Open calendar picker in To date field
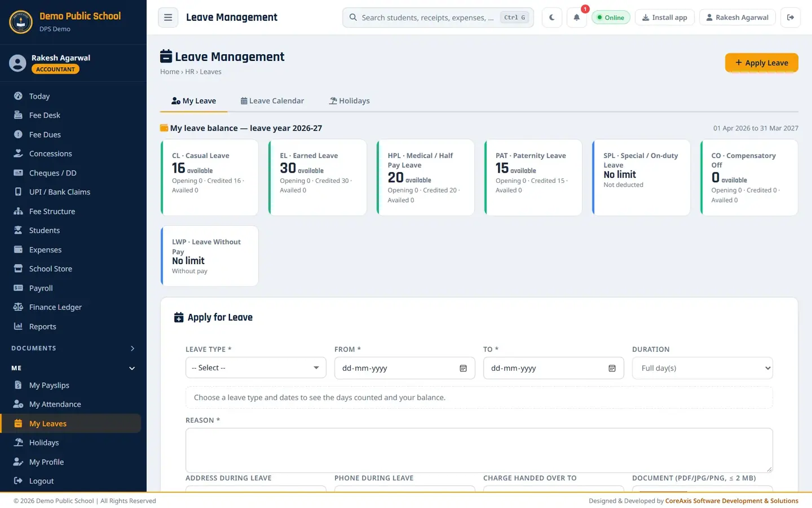 click(x=612, y=368)
